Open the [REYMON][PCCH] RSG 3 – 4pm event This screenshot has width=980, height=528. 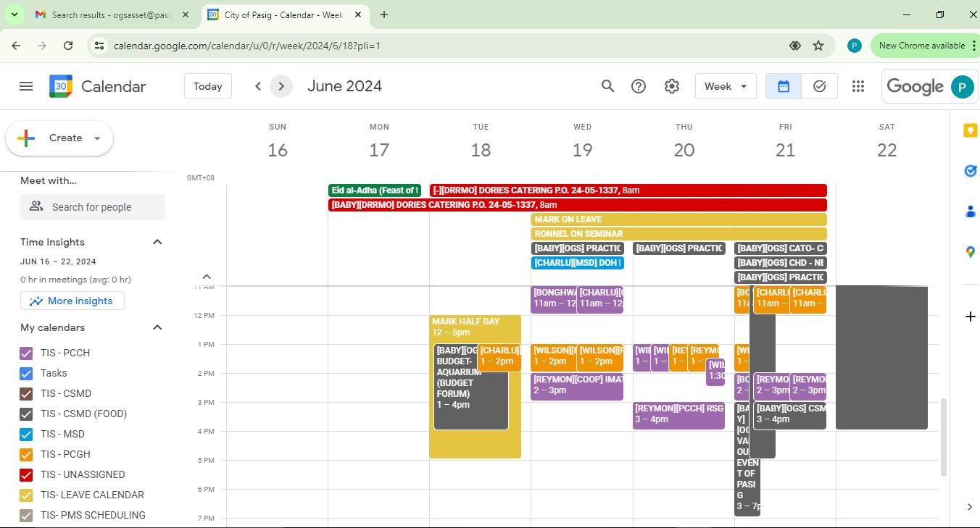679,416
